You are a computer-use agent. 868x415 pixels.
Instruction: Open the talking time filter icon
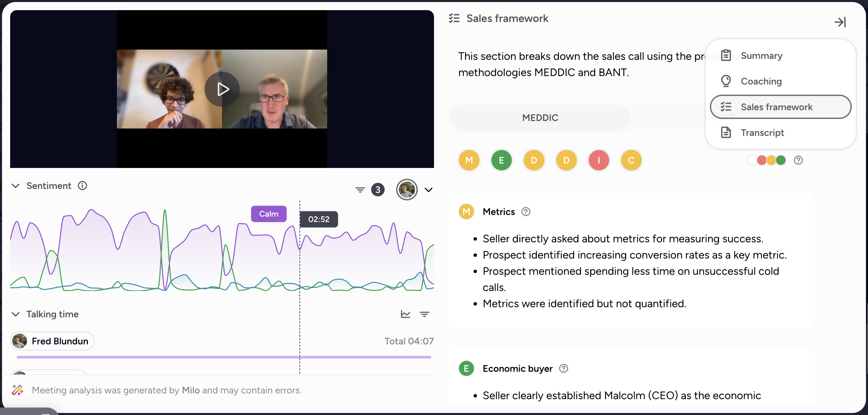(x=424, y=314)
